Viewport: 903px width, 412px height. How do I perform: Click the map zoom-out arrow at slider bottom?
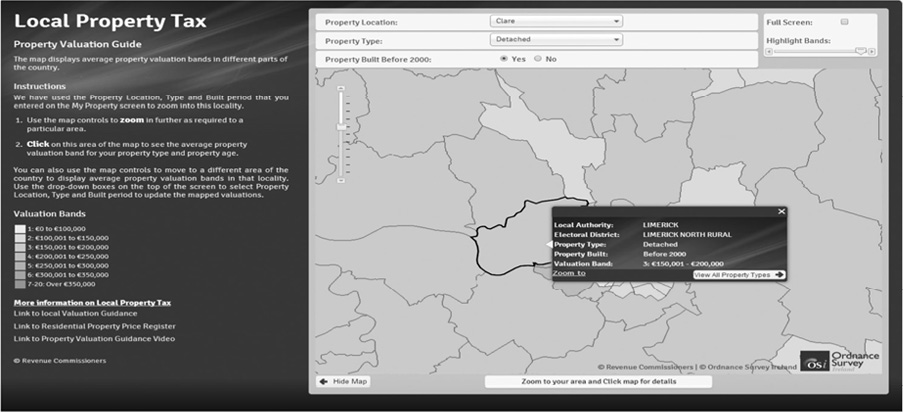tap(341, 179)
